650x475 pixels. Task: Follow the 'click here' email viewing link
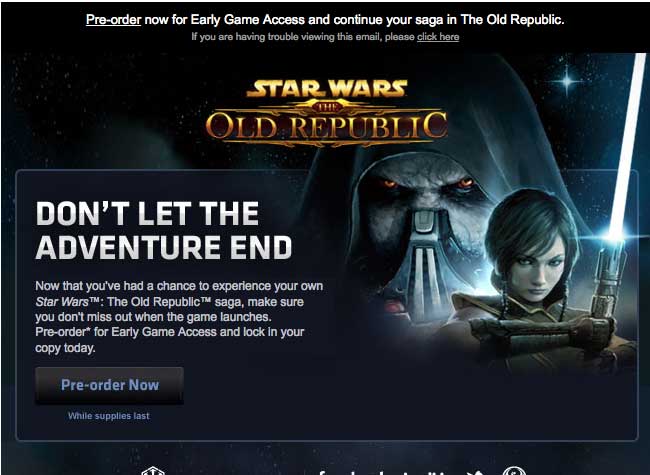coord(438,37)
